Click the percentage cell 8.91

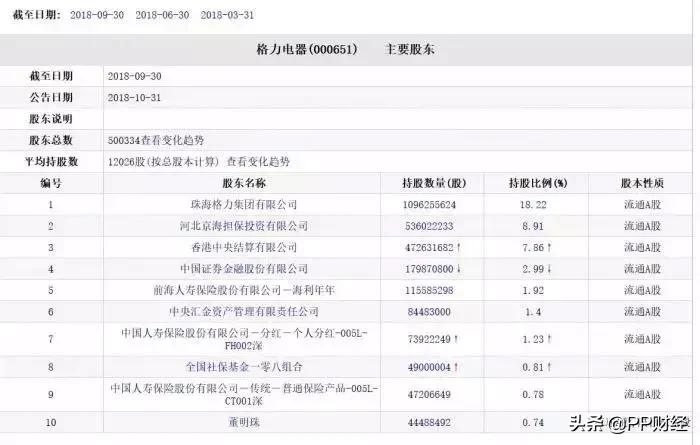click(533, 226)
